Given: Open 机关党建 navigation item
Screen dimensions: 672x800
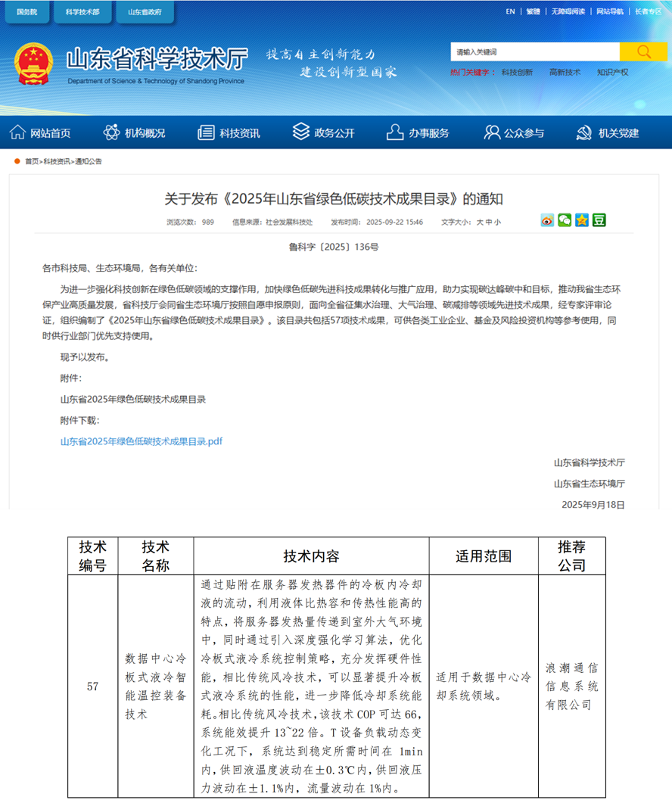Looking at the screenshot, I should (618, 133).
